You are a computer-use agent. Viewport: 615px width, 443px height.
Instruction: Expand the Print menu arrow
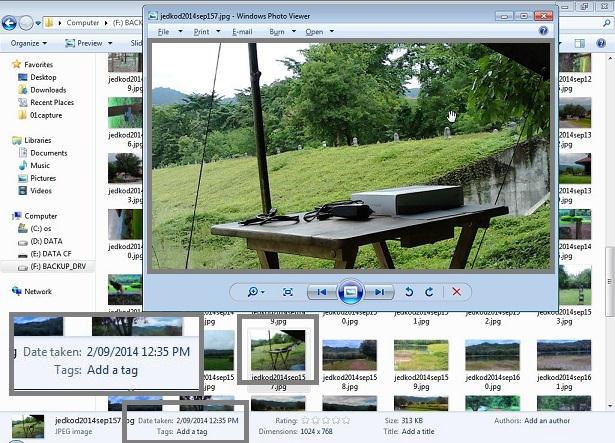pos(218,31)
